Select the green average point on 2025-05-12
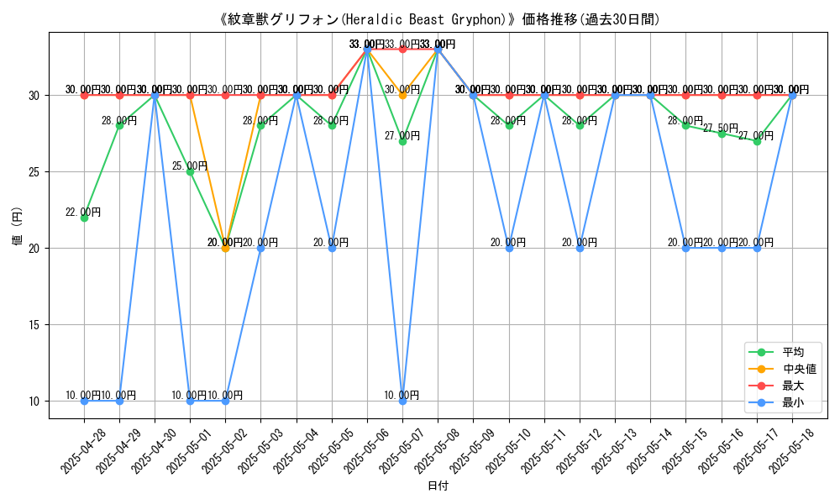The width and height of the screenshot is (840, 504). 580,126
